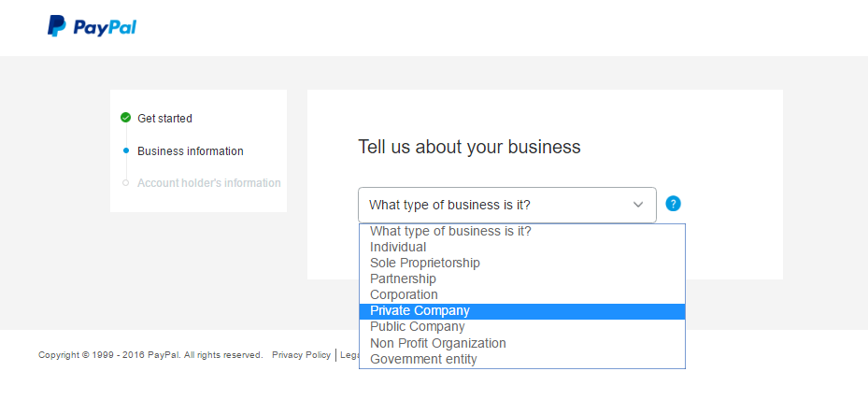
Task: Pick Partnership in the dropdown list
Action: (522, 279)
